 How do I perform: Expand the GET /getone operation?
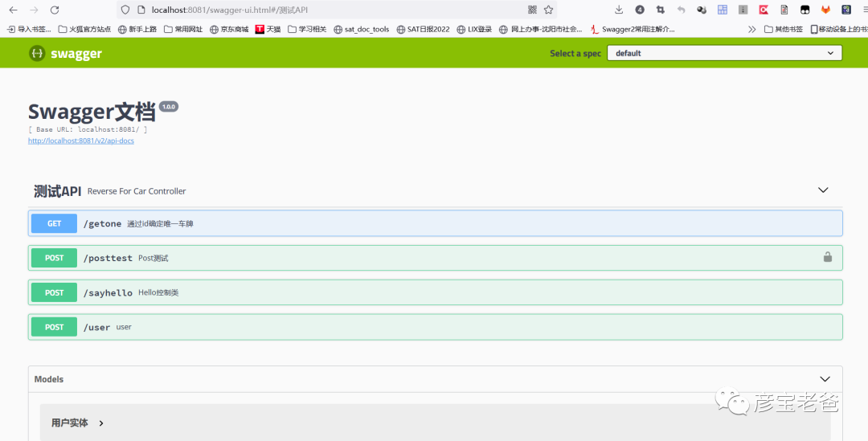[x=435, y=223]
